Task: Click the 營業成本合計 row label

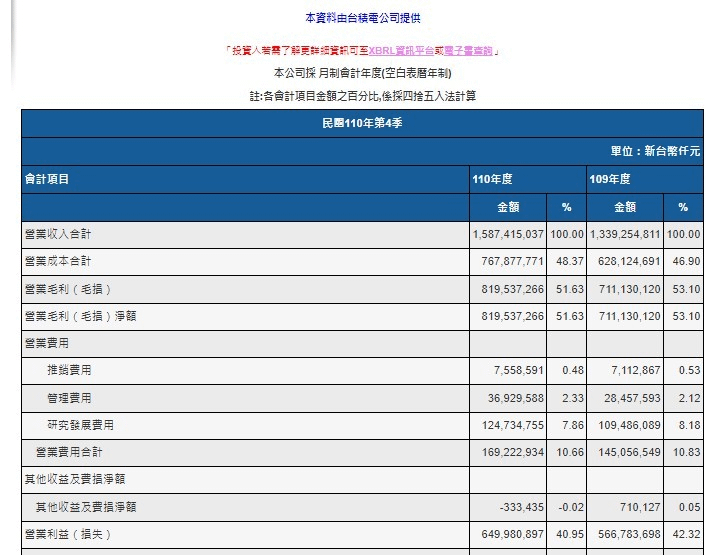Action: point(59,261)
